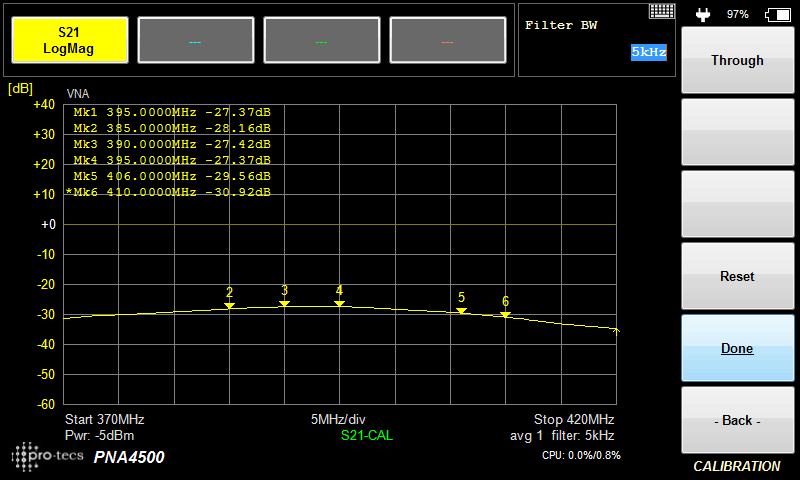The image size is (800, 480).
Task: Select marker 5 triangle on the trace
Action: coord(461,310)
